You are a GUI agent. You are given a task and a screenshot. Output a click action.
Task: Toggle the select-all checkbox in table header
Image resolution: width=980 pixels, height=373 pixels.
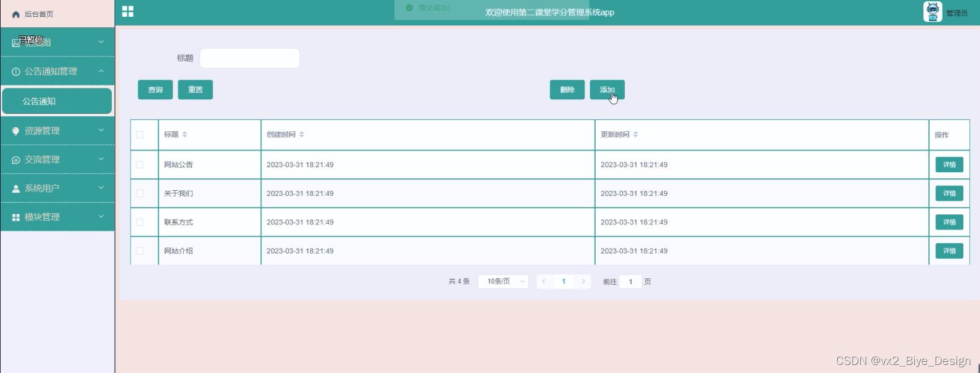(x=140, y=135)
